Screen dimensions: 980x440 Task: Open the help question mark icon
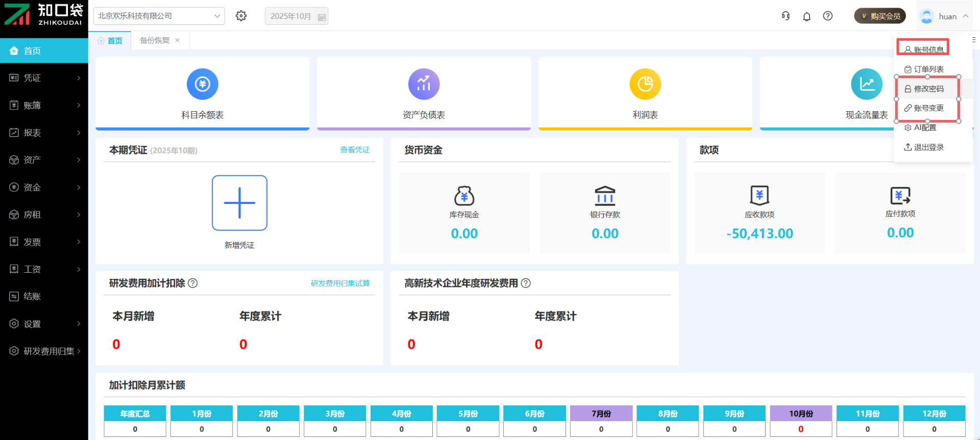(828, 16)
